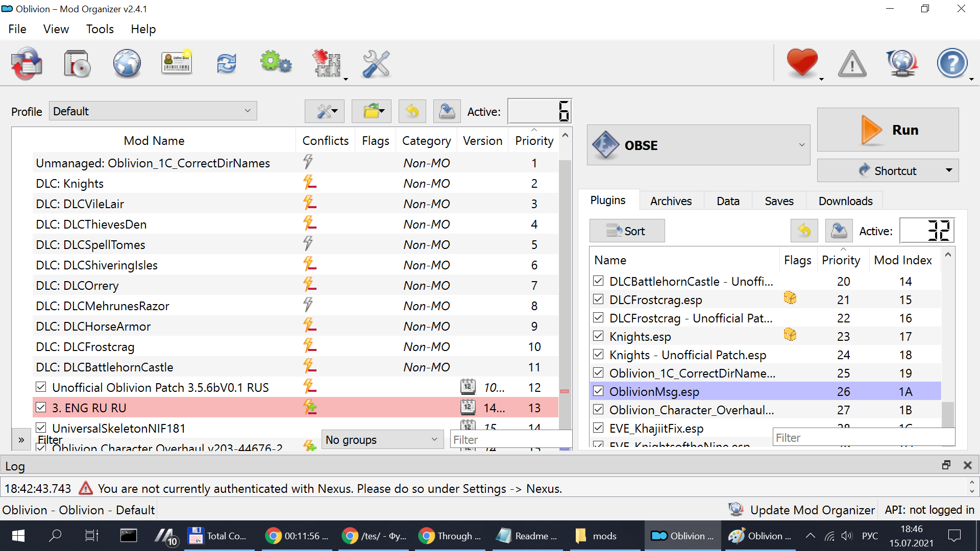The height and width of the screenshot is (551, 980).
Task: Click flag icon of DLCFrostcrag.esp
Action: coord(790,297)
